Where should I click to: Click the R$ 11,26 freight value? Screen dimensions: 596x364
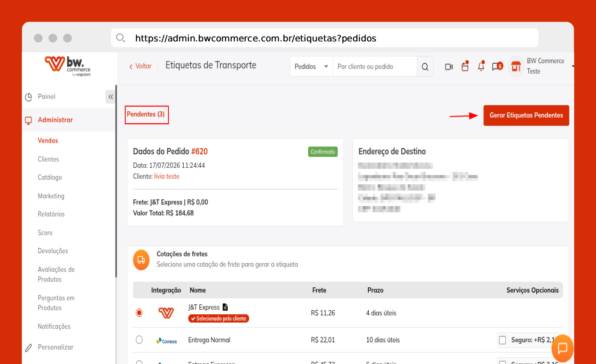pos(323,313)
